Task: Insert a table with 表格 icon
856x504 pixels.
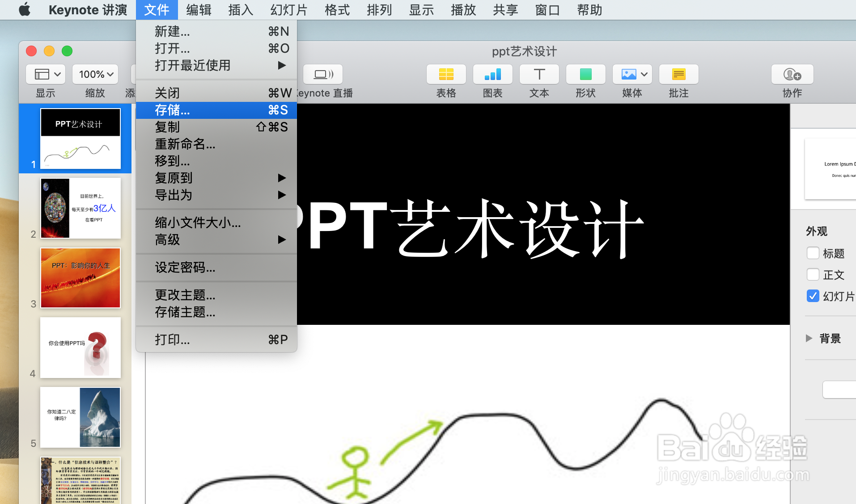Action: coord(446,74)
